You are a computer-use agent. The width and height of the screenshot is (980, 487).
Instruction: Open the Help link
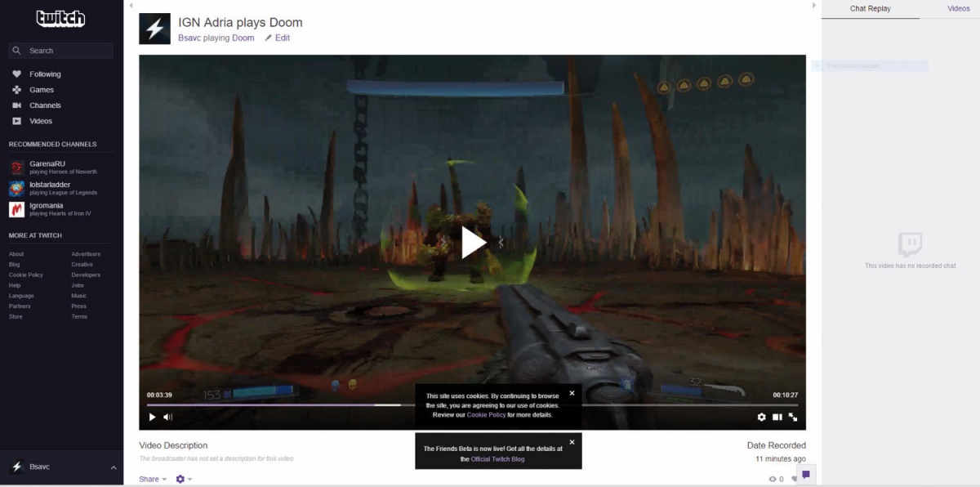point(15,286)
